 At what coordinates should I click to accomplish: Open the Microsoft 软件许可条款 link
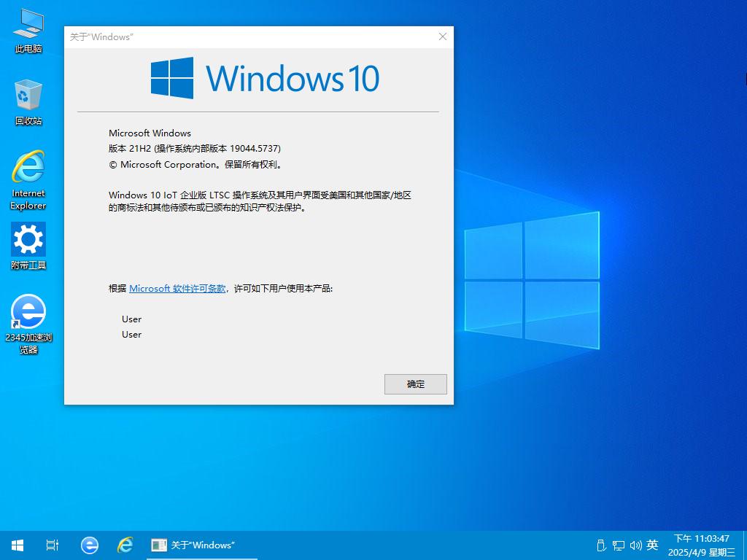tap(177, 289)
